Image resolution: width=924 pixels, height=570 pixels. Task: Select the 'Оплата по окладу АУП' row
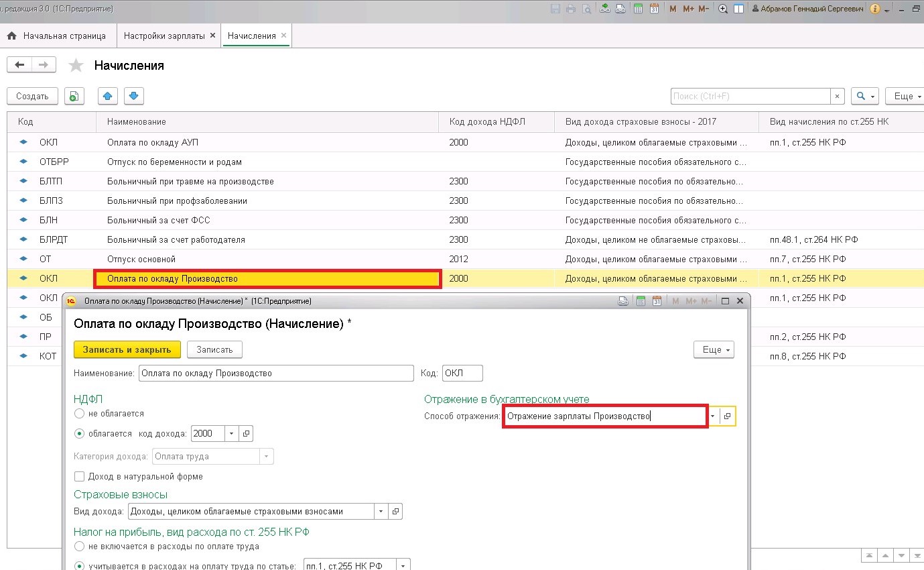pos(465,142)
